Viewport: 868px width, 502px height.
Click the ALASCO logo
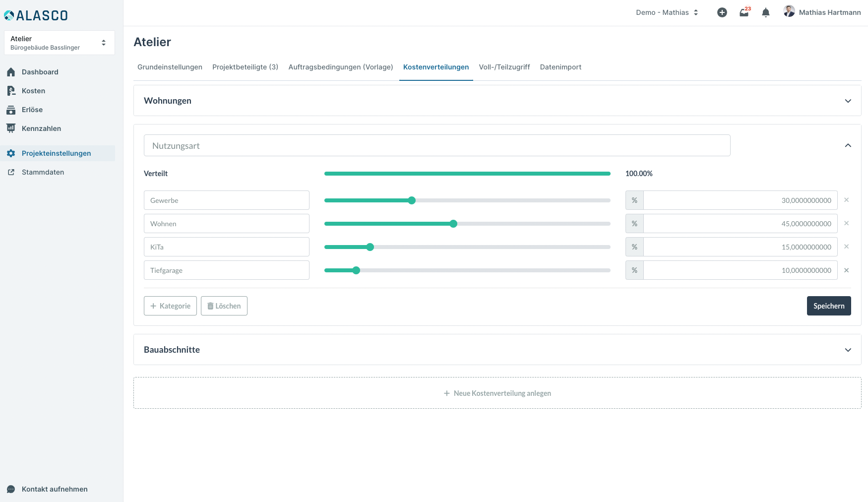pos(36,15)
